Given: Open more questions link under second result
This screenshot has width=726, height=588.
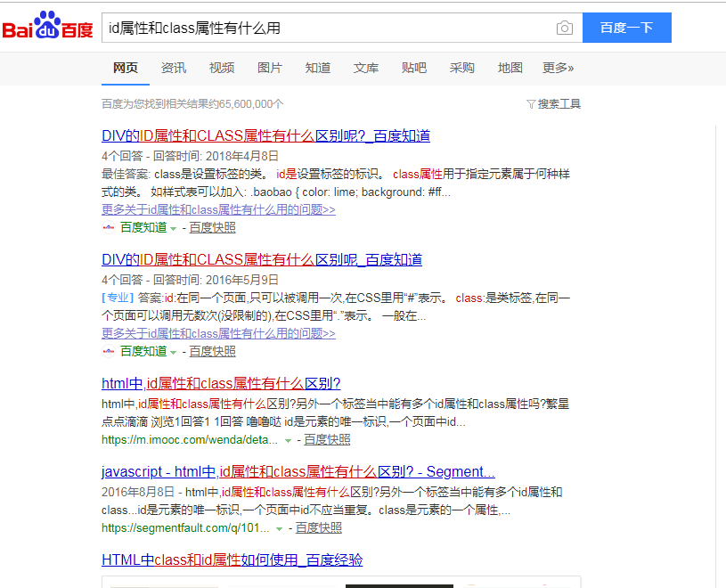Looking at the screenshot, I should click(x=218, y=333).
